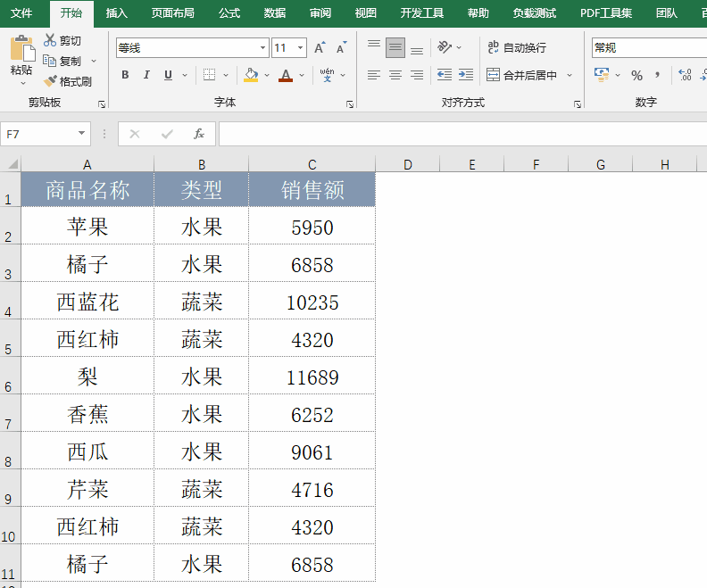Image resolution: width=707 pixels, height=588 pixels.
Task: Open Insert Function fx dialog
Action: 199,134
